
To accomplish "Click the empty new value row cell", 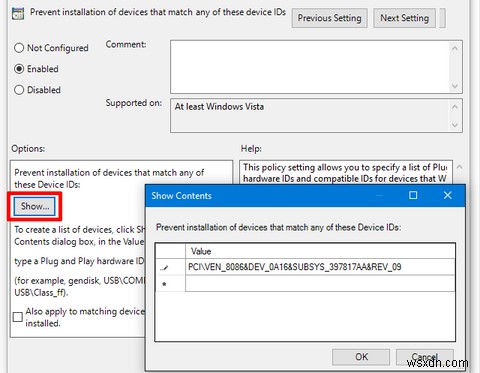I will click(320, 284).
